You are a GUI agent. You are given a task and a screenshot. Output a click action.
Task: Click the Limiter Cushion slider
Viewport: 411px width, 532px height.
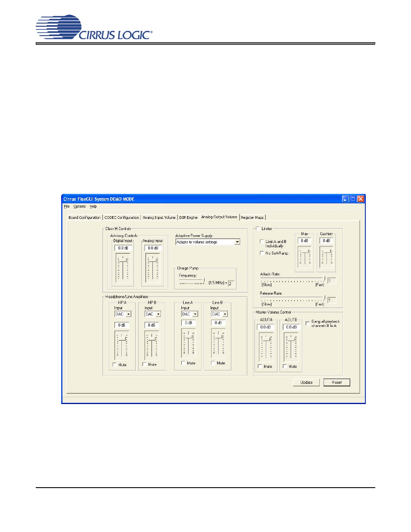coord(327,257)
